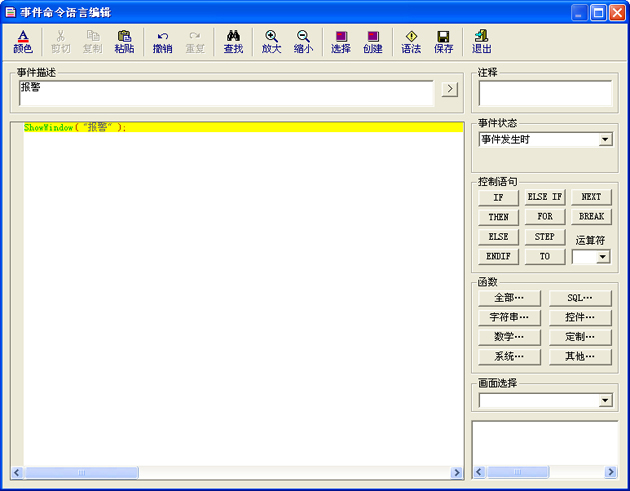The image size is (630, 491).
Task: Open 查找 (find) binoculars tool
Action: click(x=233, y=42)
